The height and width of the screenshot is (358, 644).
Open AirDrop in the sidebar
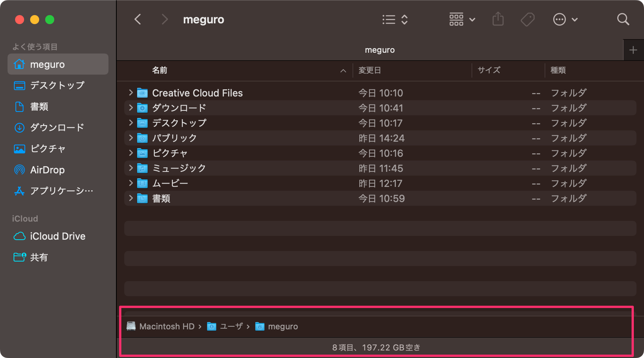(47, 170)
